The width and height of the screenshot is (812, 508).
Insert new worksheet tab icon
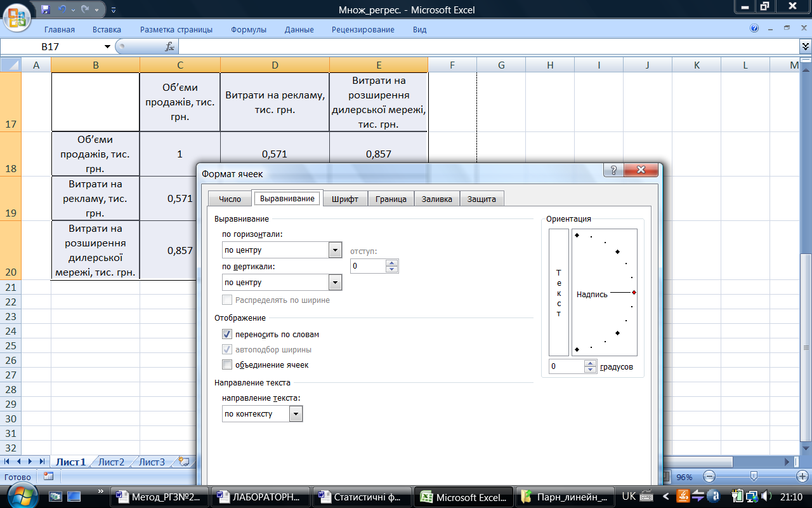pyautogui.click(x=184, y=462)
